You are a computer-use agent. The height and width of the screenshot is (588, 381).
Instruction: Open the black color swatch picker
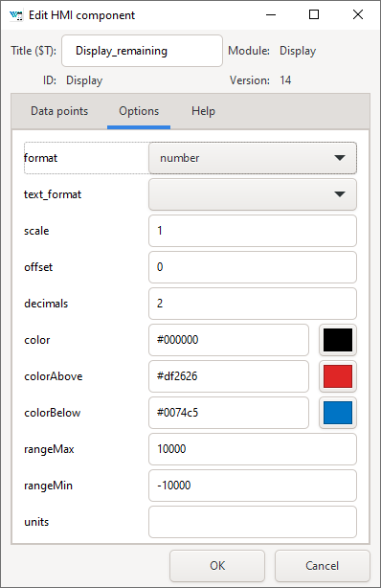pos(338,340)
